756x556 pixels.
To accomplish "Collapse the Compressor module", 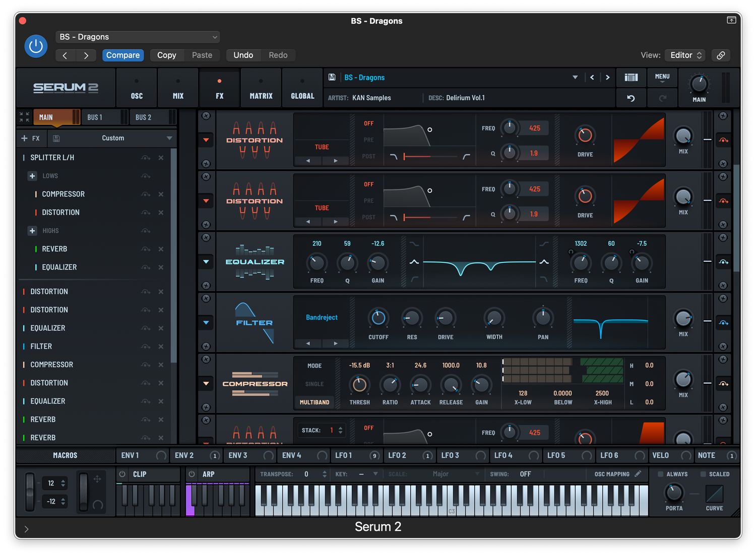I will point(206,384).
